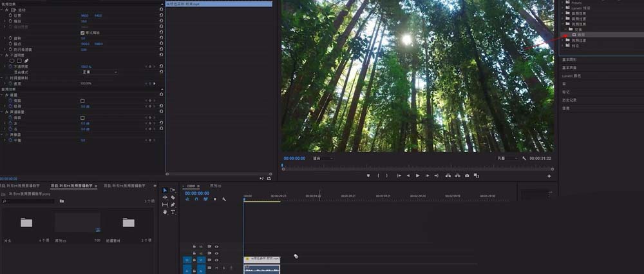Expand the Rotation parameter
The image size is (644, 274).
click(x=5, y=38)
